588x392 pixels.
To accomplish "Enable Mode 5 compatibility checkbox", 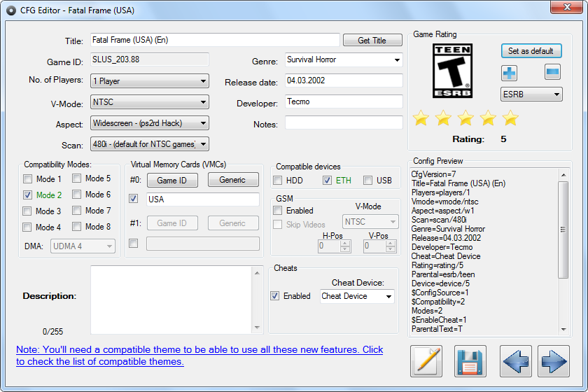I will (76, 178).
